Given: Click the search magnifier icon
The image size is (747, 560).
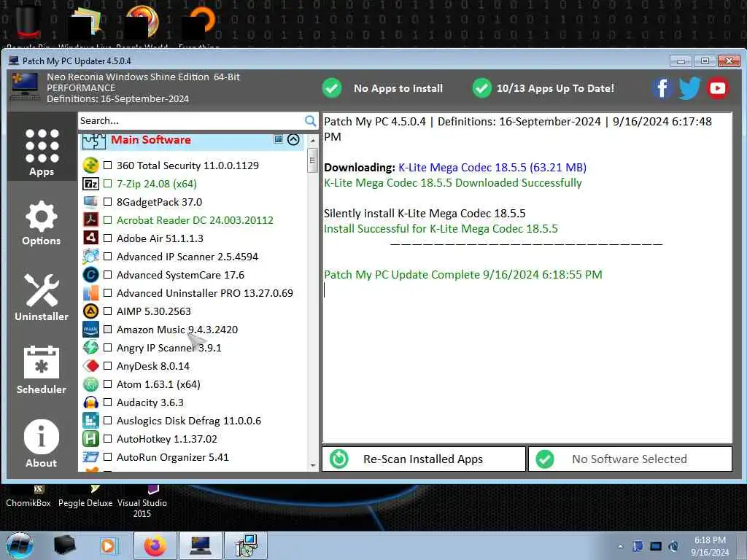Looking at the screenshot, I should [x=310, y=121].
